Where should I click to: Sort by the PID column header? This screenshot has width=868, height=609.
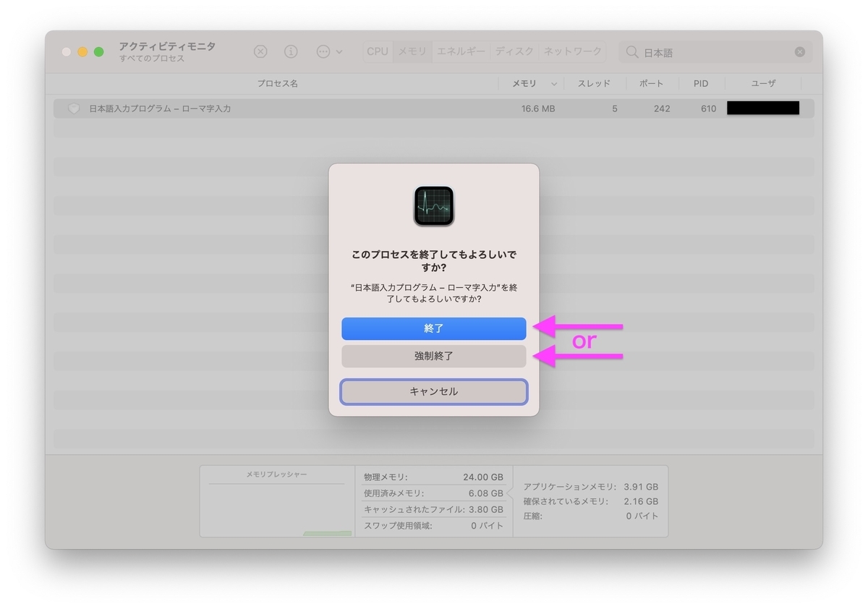[701, 84]
